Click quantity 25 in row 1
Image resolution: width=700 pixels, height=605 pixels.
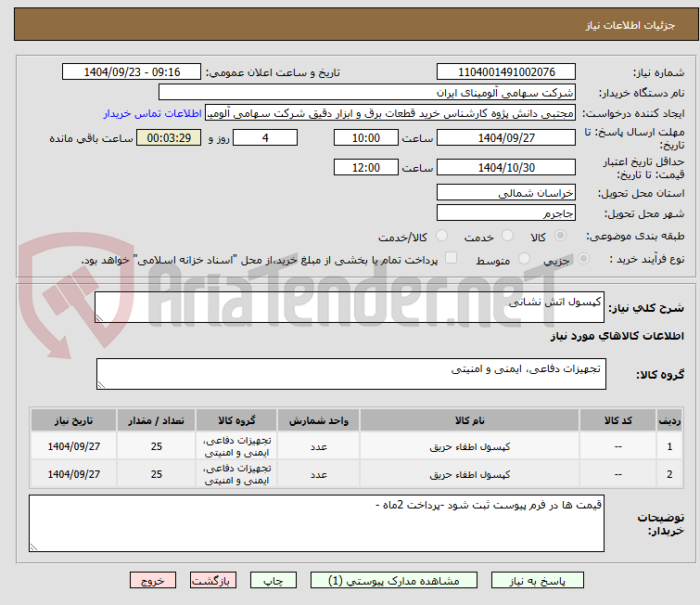point(157,446)
